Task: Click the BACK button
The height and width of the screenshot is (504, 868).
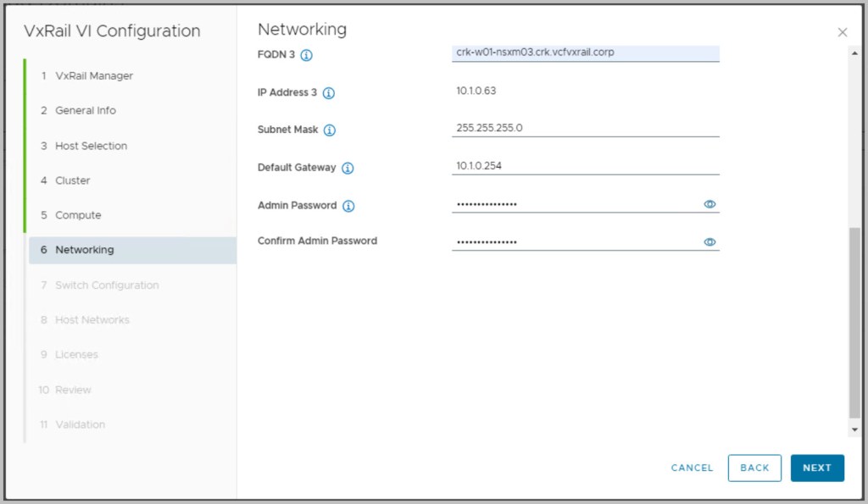Action: (754, 468)
